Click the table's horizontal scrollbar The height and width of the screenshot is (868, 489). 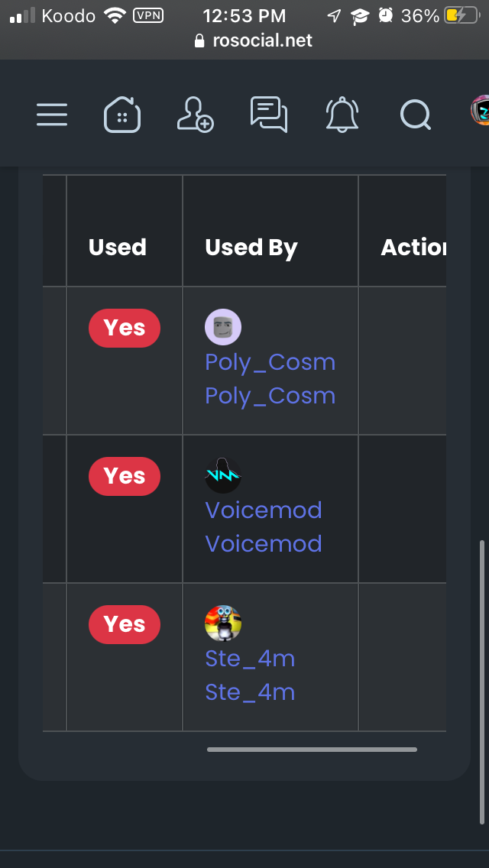tap(312, 750)
